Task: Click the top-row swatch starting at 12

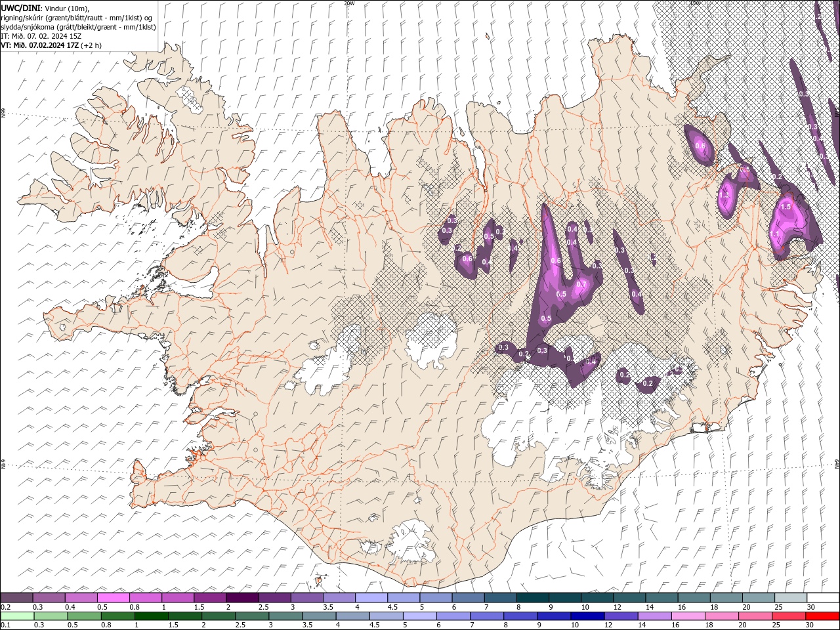Action: (629, 598)
